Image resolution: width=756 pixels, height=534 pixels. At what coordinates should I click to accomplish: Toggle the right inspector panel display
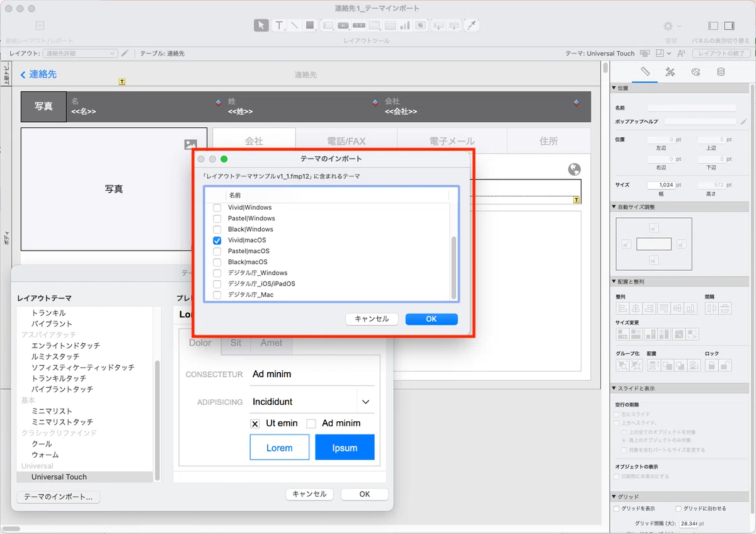[x=730, y=26]
